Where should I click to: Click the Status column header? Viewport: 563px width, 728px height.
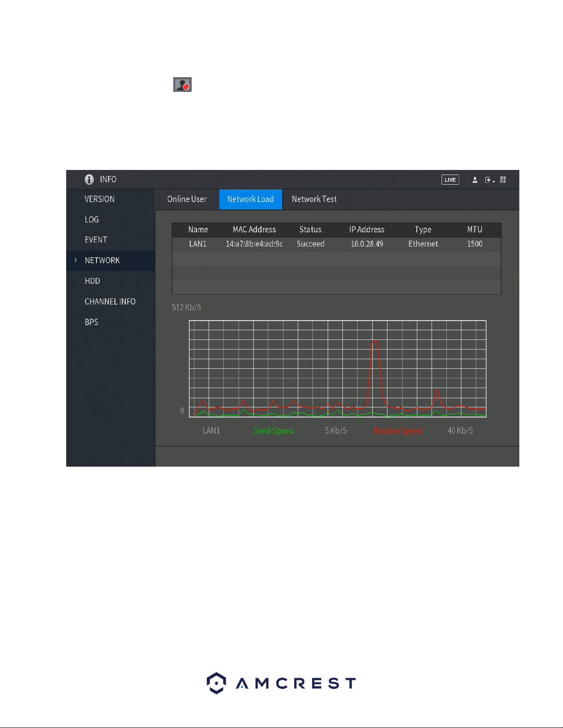311,230
